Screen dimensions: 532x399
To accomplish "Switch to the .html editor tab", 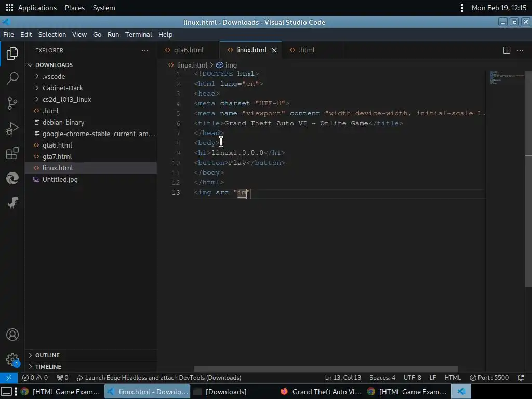I will pos(307,50).
